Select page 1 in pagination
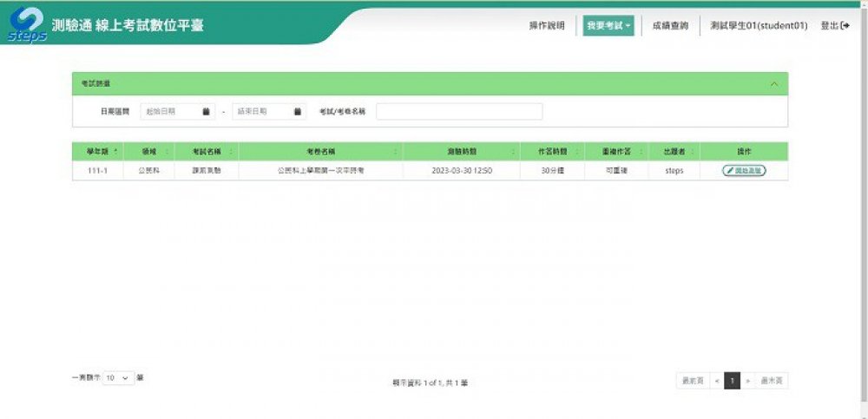Image resolution: width=868 pixels, height=419 pixels. tap(732, 381)
